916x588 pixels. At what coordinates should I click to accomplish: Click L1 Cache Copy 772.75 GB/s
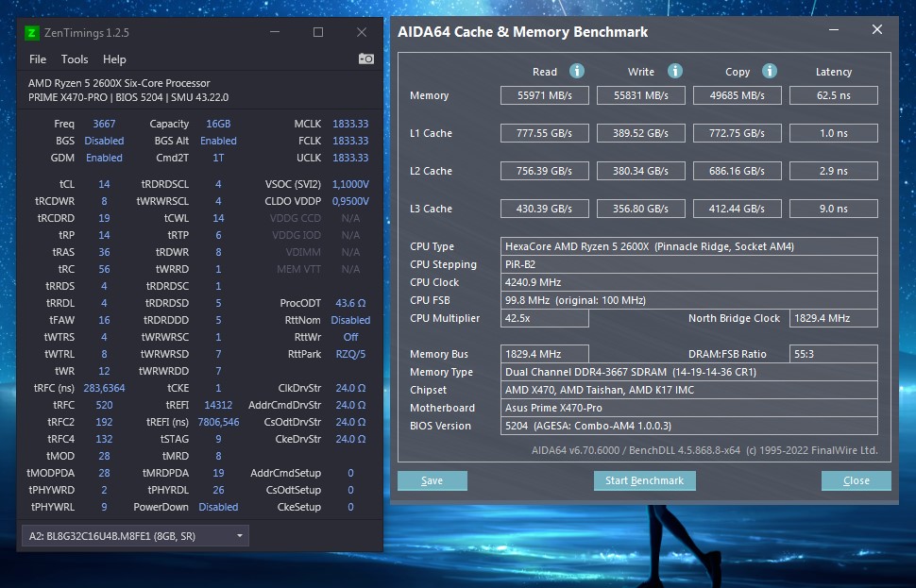pyautogui.click(x=738, y=133)
